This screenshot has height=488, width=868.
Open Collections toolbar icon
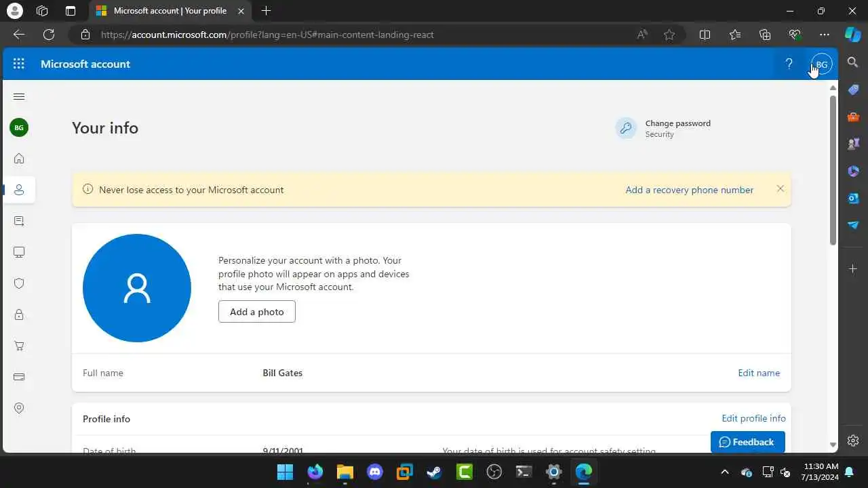[x=765, y=35]
